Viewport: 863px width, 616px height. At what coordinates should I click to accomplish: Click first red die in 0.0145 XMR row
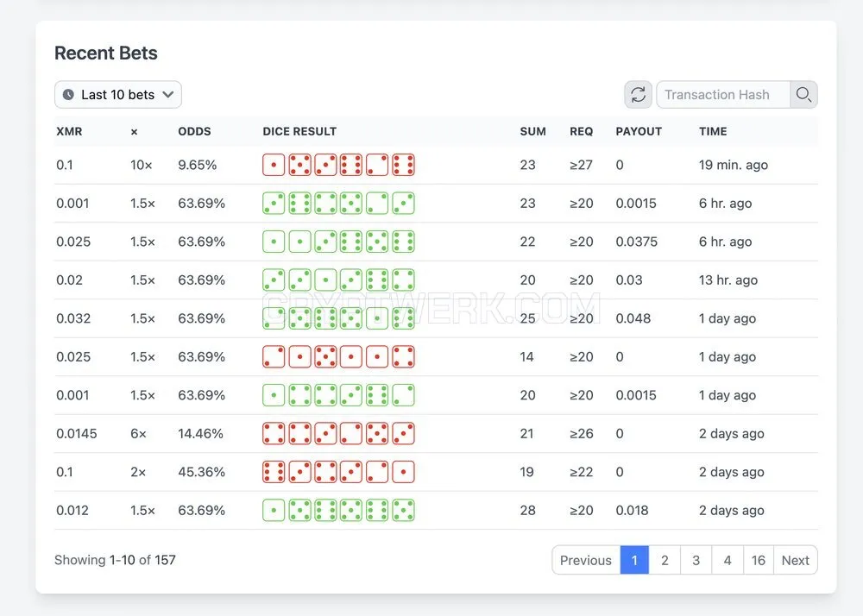tap(274, 433)
